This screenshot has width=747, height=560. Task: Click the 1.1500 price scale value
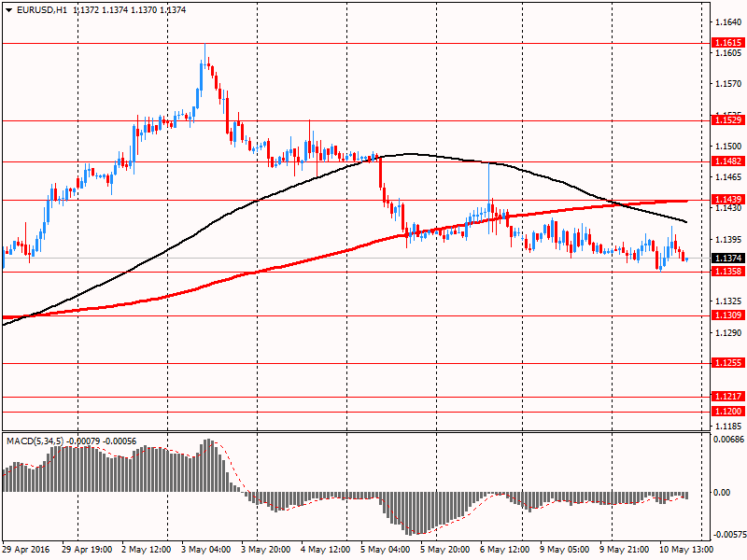pos(729,147)
